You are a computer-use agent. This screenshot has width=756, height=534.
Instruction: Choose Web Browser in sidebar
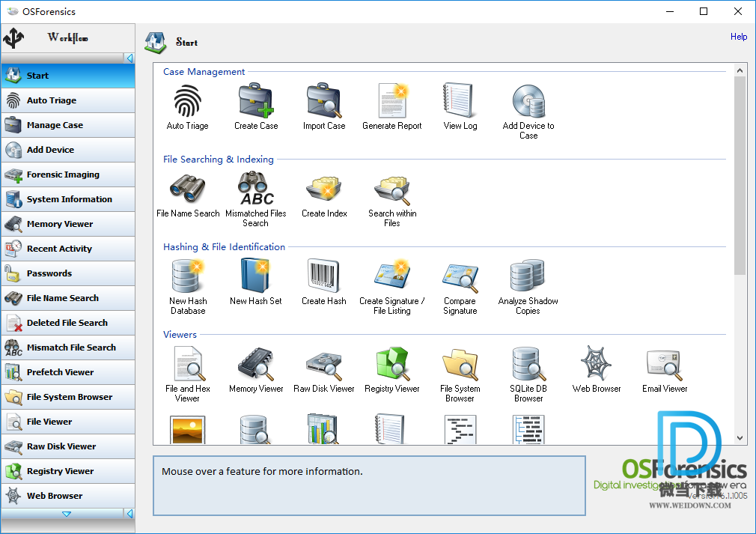[x=68, y=496]
